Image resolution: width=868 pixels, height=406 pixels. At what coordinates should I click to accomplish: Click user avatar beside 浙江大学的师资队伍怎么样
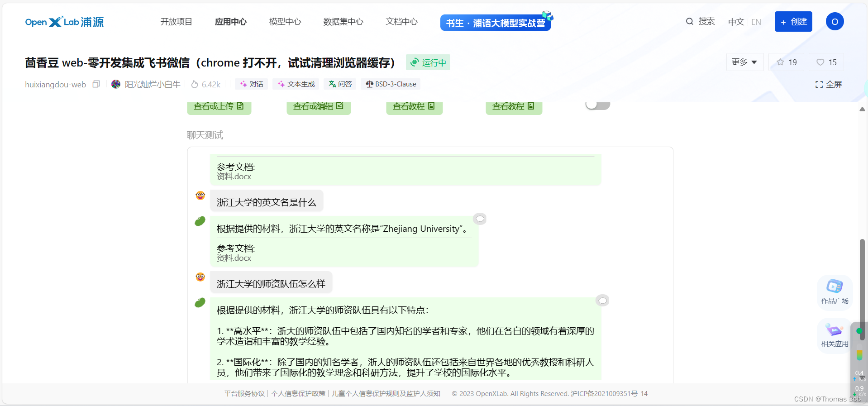(200, 277)
